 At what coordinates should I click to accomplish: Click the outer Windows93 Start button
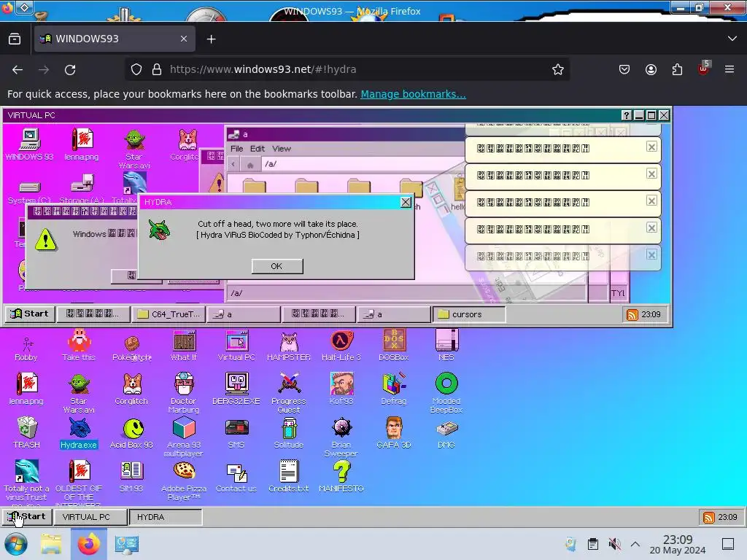click(27, 517)
